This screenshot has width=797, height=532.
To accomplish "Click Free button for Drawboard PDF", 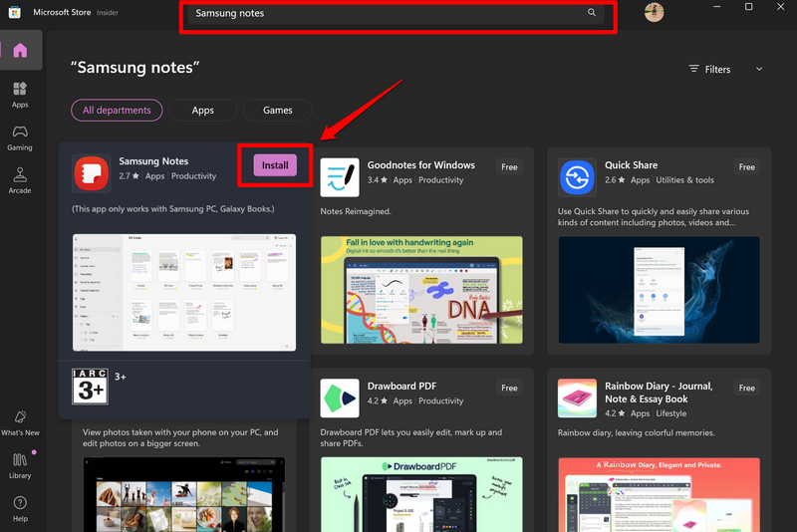I will [509, 388].
